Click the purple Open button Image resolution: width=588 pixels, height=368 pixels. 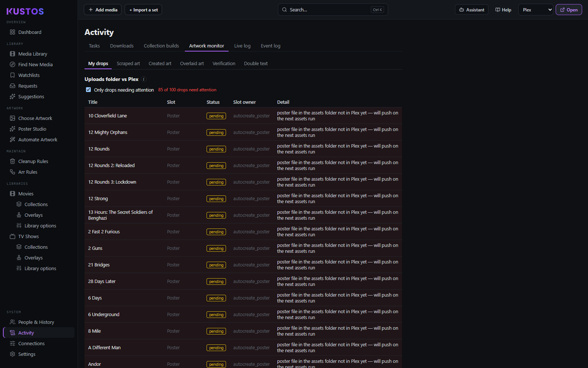(x=569, y=10)
